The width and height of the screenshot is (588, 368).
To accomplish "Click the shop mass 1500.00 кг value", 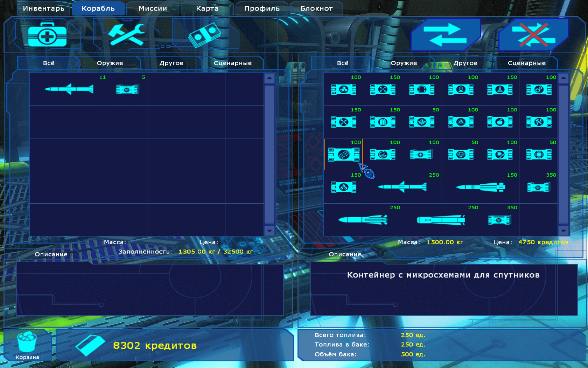I will 444,242.
